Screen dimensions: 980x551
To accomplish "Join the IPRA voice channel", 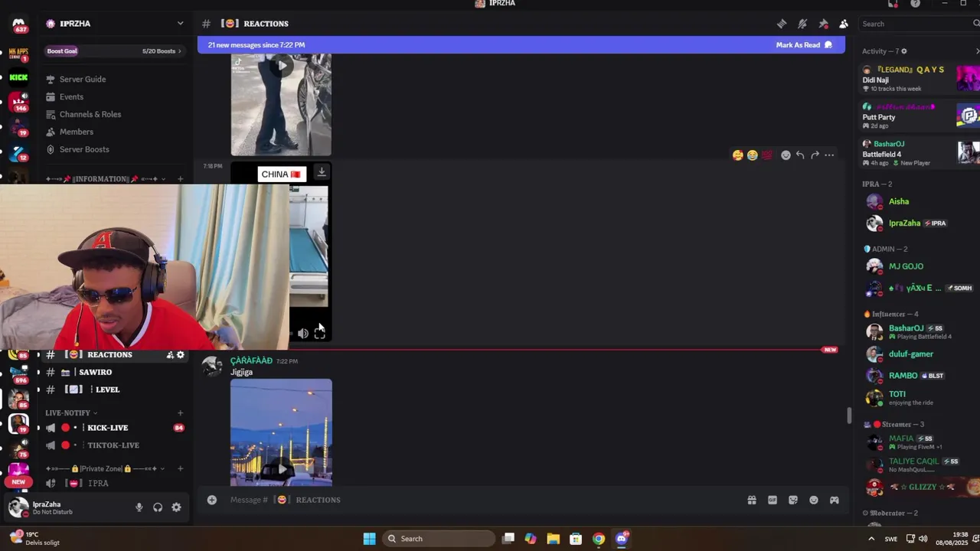I will (98, 484).
